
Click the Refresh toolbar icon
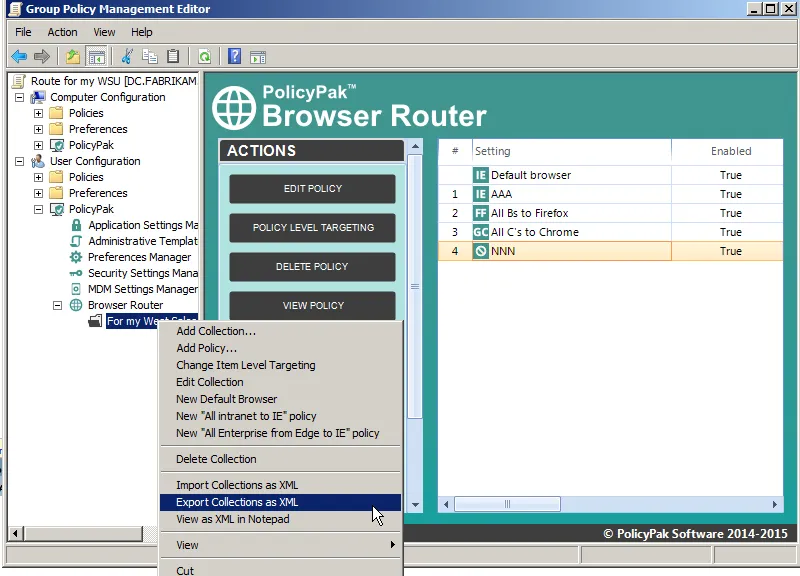204,57
